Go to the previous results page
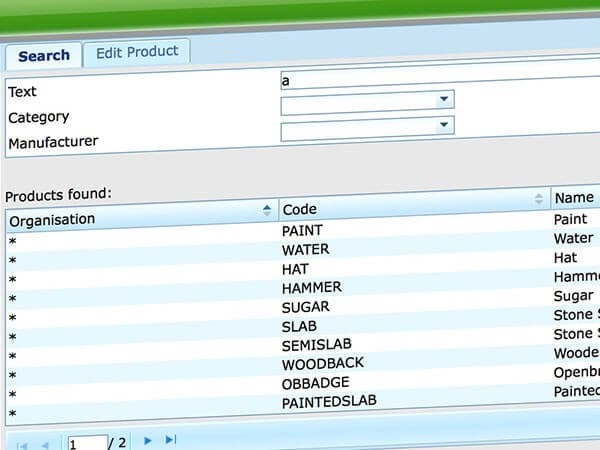The image size is (600, 450). [45, 445]
